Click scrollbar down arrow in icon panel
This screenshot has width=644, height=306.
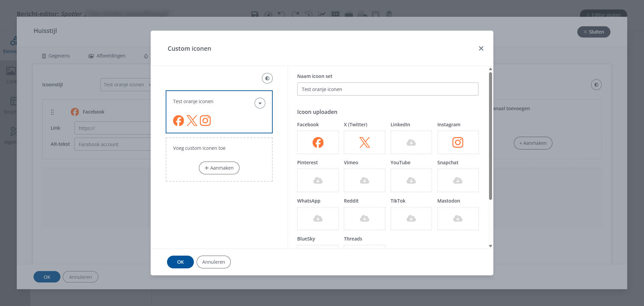coord(490,246)
